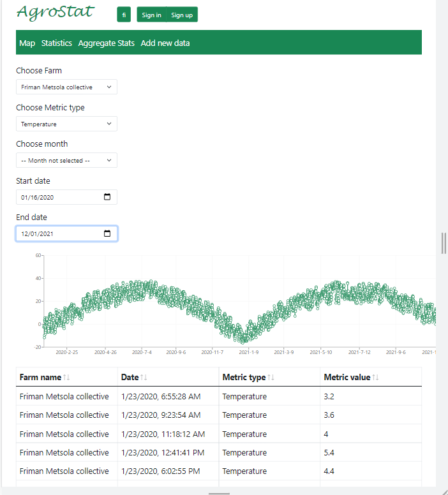Click the Sign up button
The image size is (448, 495).
coord(182,15)
